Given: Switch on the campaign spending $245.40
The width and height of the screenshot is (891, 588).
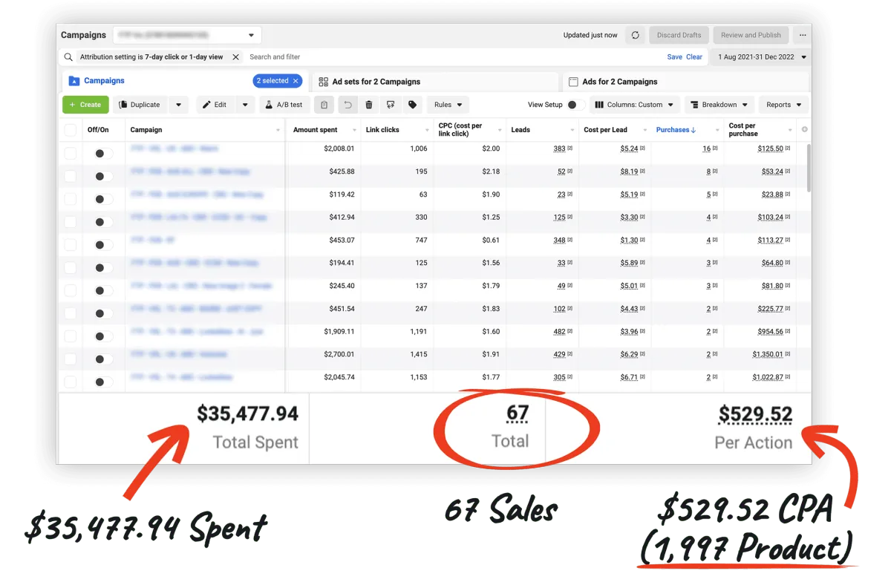Looking at the screenshot, I should (104, 290).
